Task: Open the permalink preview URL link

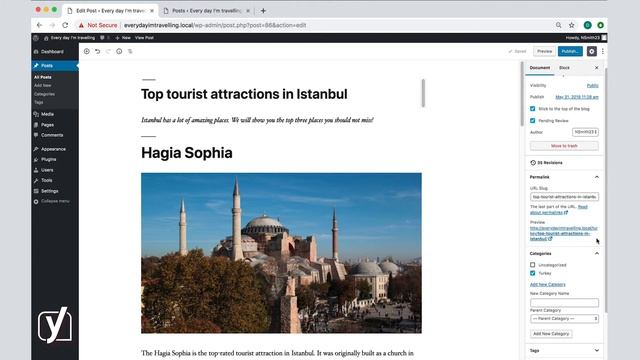Action: point(563,233)
